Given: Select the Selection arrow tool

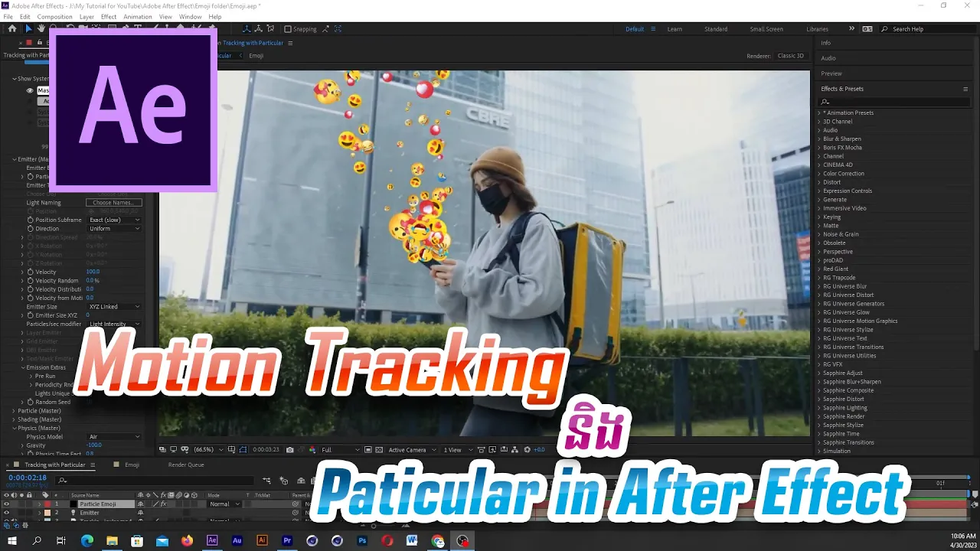Looking at the screenshot, I should pyautogui.click(x=29, y=29).
